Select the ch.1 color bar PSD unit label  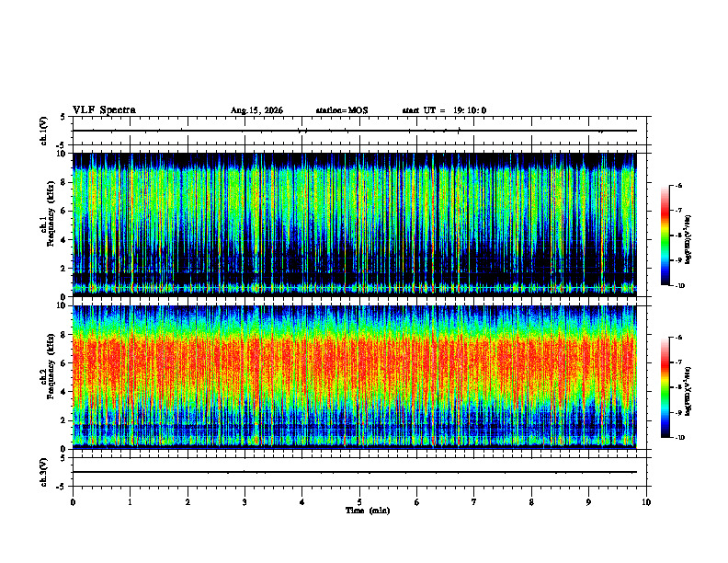pyautogui.click(x=688, y=240)
